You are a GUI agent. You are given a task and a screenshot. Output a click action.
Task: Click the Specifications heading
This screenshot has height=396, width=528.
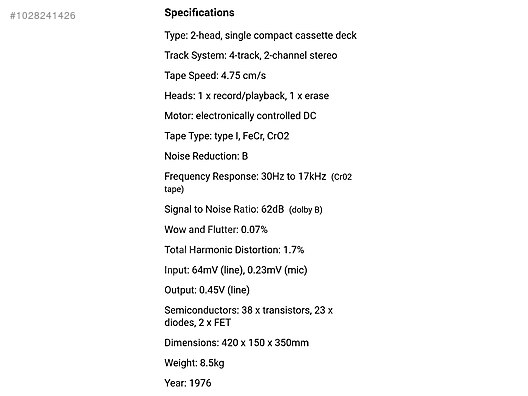(x=199, y=13)
